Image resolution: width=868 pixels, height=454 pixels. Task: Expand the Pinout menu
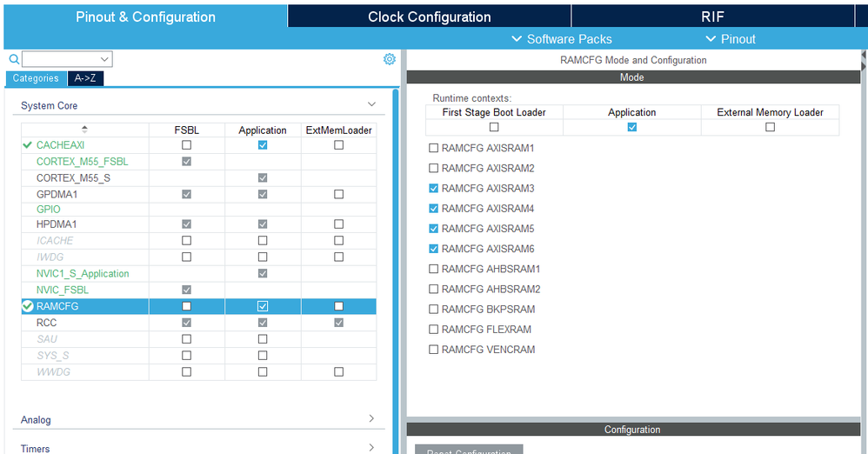pos(731,39)
